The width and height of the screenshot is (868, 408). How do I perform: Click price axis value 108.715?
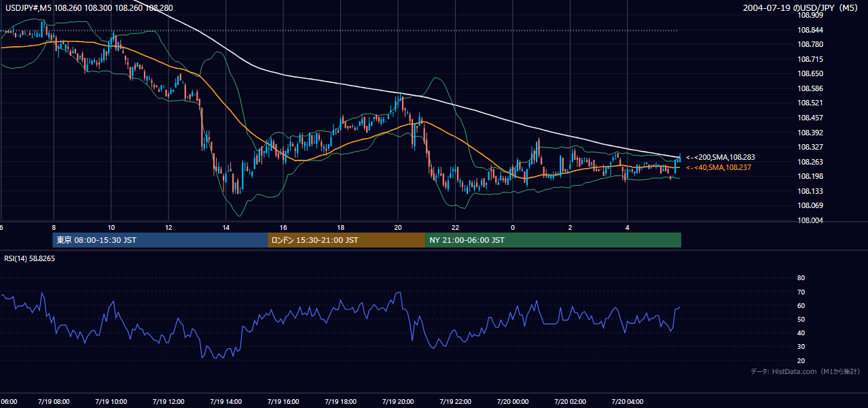[x=810, y=59]
